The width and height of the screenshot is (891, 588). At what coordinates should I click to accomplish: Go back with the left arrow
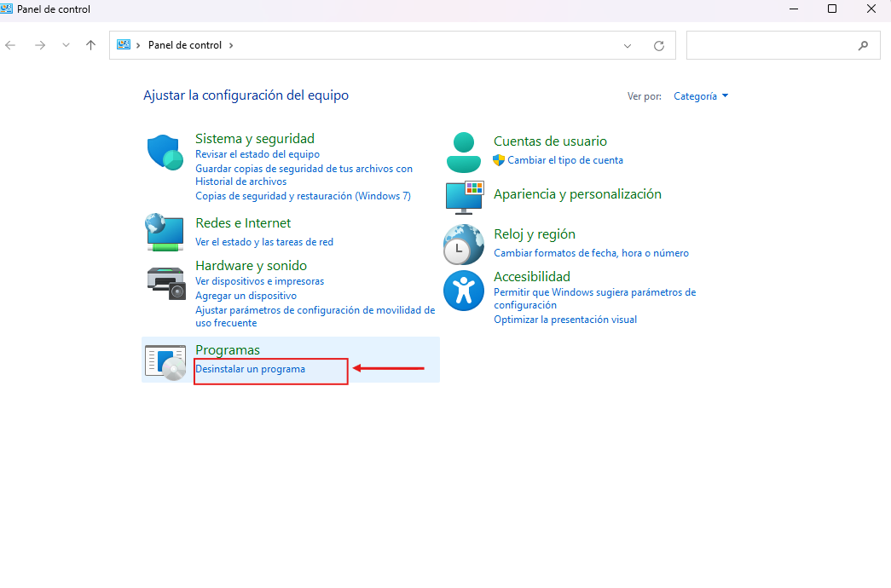[x=10, y=45]
